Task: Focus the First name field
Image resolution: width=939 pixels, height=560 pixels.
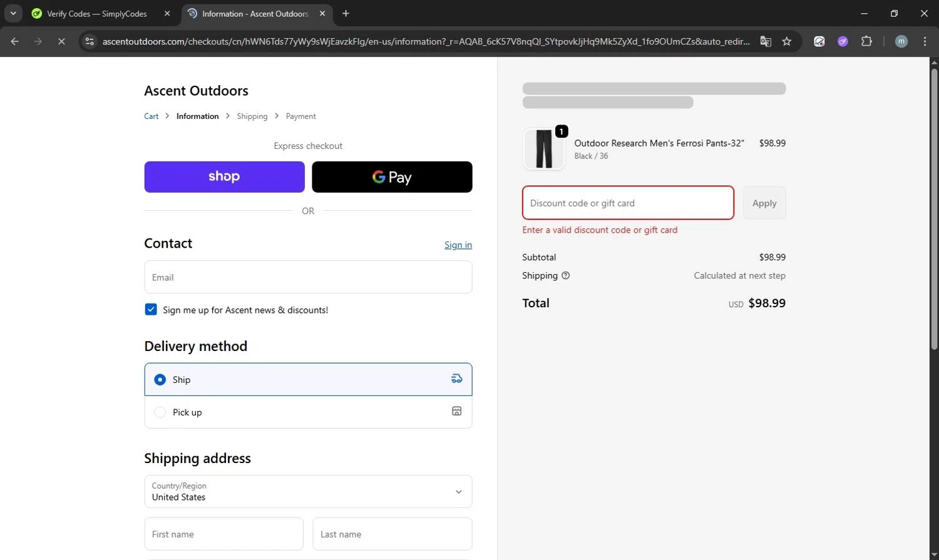Action: click(x=224, y=534)
